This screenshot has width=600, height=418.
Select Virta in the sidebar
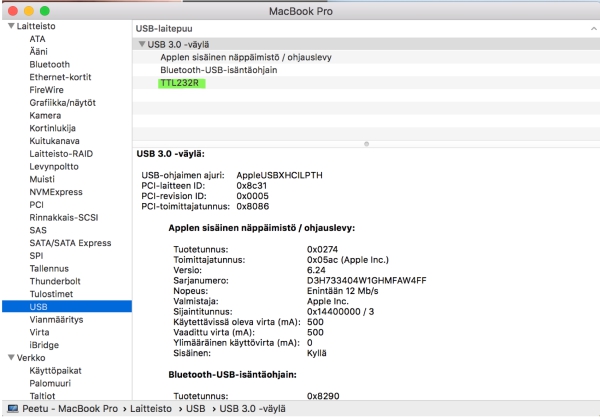pos(39,332)
